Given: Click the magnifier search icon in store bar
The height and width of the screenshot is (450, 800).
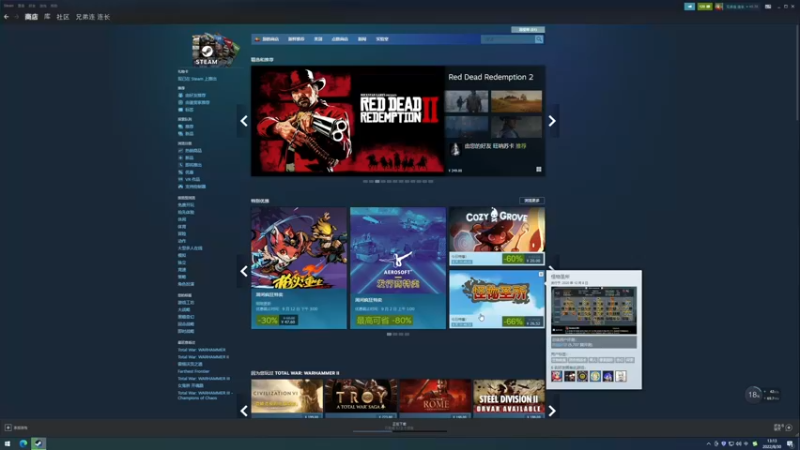Looking at the screenshot, I should 539,39.
